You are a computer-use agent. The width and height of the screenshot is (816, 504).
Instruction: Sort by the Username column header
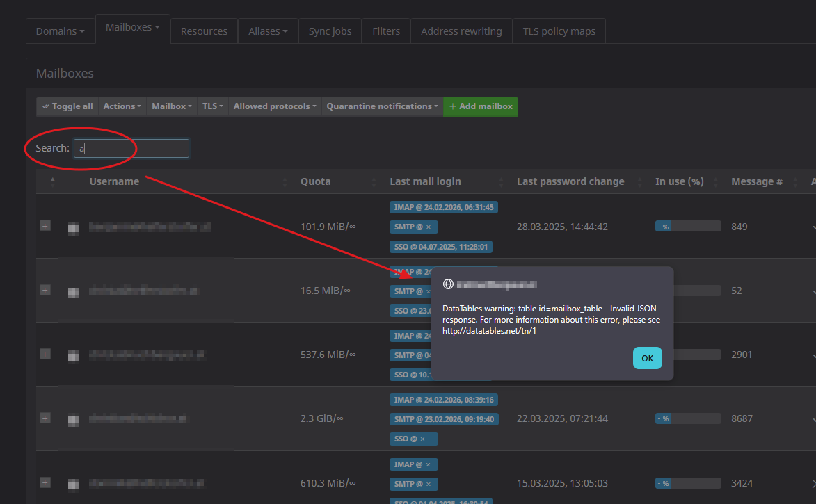tap(114, 181)
